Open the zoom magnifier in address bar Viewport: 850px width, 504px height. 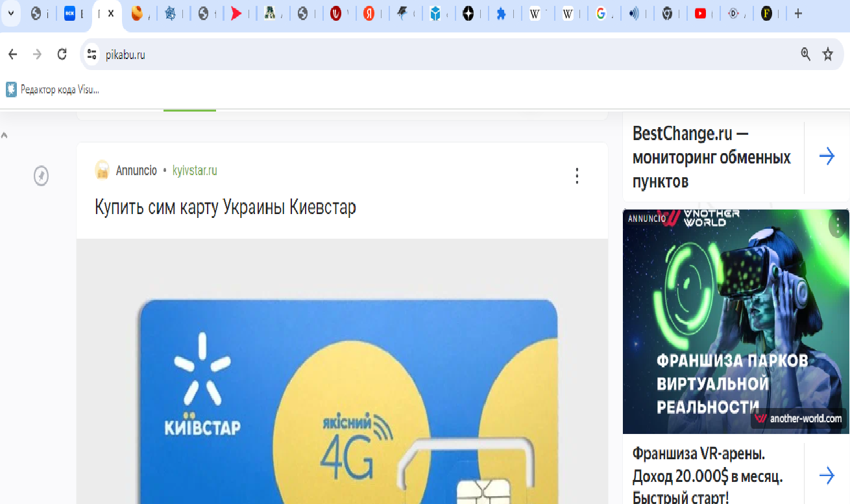coord(806,54)
